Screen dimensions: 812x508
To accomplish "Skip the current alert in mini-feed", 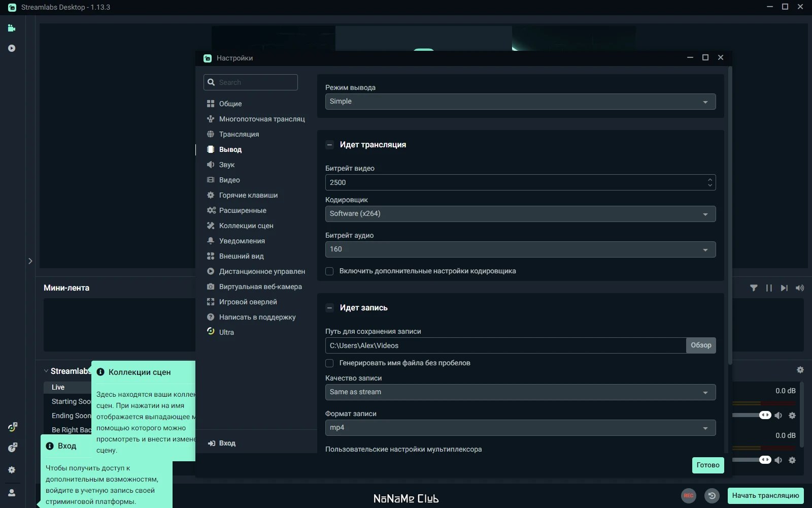I will (784, 288).
